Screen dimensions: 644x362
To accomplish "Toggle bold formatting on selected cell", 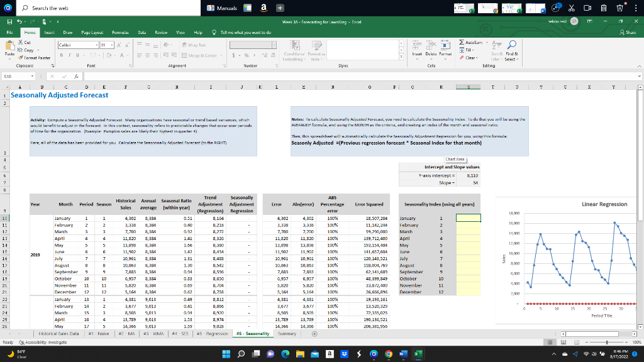I will pos(62,55).
